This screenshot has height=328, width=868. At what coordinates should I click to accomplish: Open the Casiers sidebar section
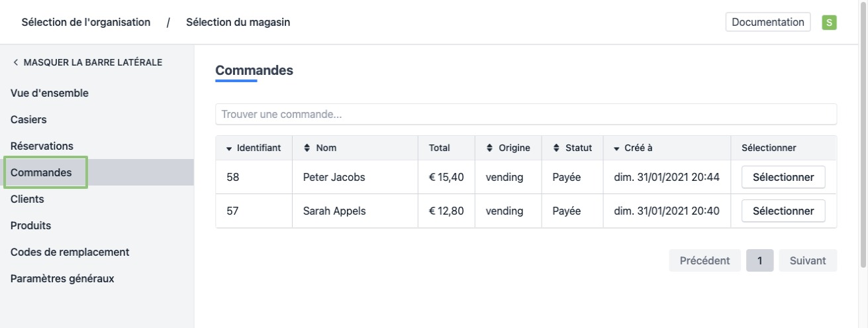(x=28, y=119)
